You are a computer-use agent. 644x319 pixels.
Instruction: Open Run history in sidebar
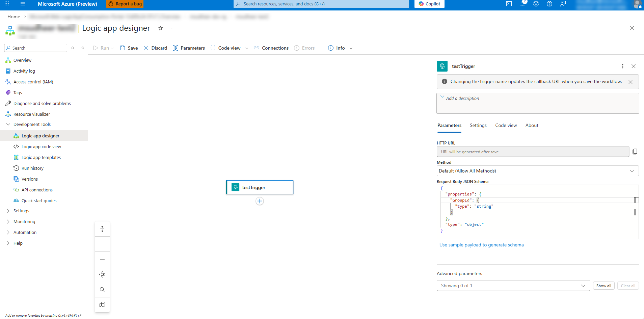[x=32, y=168]
